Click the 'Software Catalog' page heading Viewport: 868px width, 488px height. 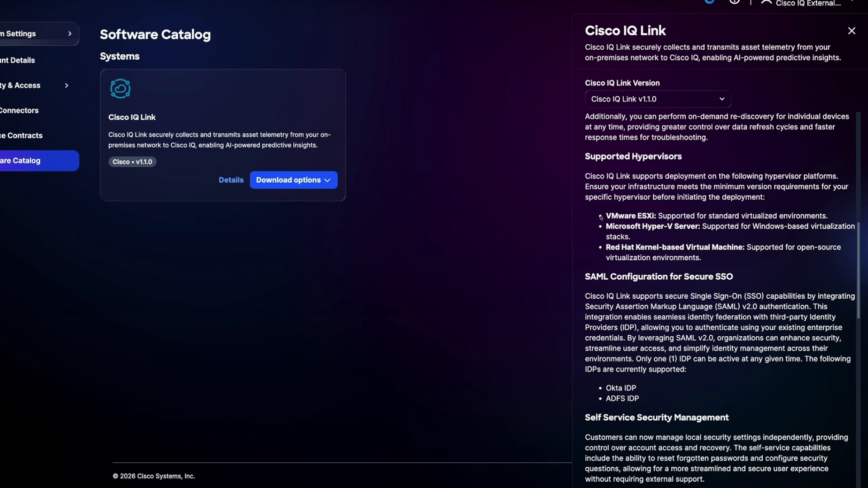155,34
